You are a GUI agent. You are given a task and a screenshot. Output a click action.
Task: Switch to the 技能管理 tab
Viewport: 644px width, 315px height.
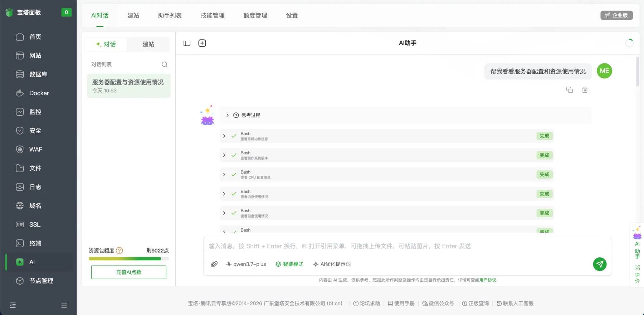tap(213, 15)
